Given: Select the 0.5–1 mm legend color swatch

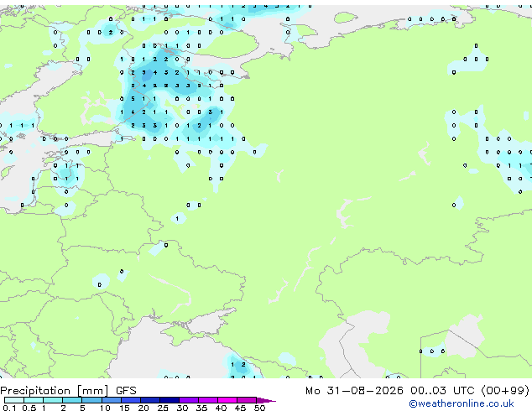Looking at the screenshot, I should pos(34,400).
